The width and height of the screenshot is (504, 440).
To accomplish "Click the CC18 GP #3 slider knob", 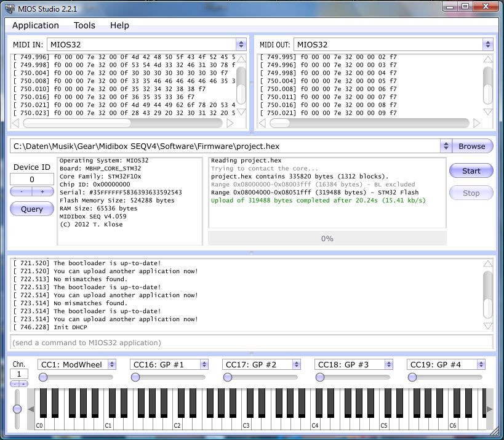I will 320,377.
